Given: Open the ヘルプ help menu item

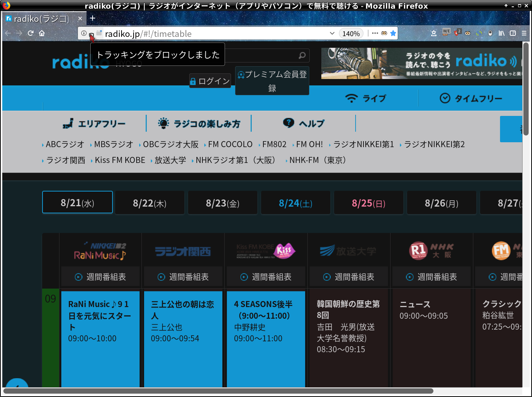Looking at the screenshot, I should pyautogui.click(x=303, y=123).
